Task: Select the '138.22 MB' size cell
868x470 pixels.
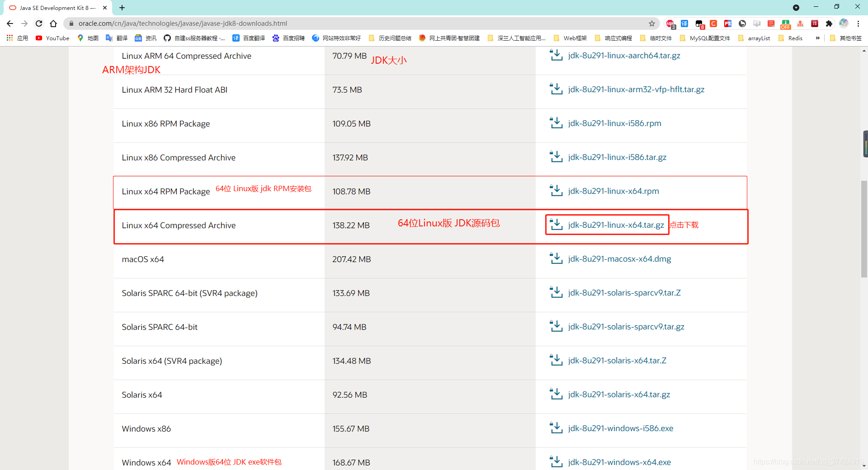Action: (x=351, y=225)
